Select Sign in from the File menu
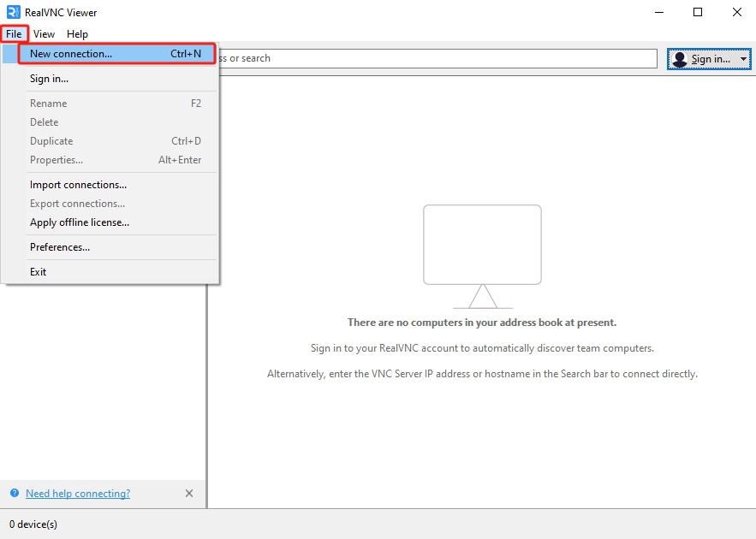756x539 pixels. (49, 79)
